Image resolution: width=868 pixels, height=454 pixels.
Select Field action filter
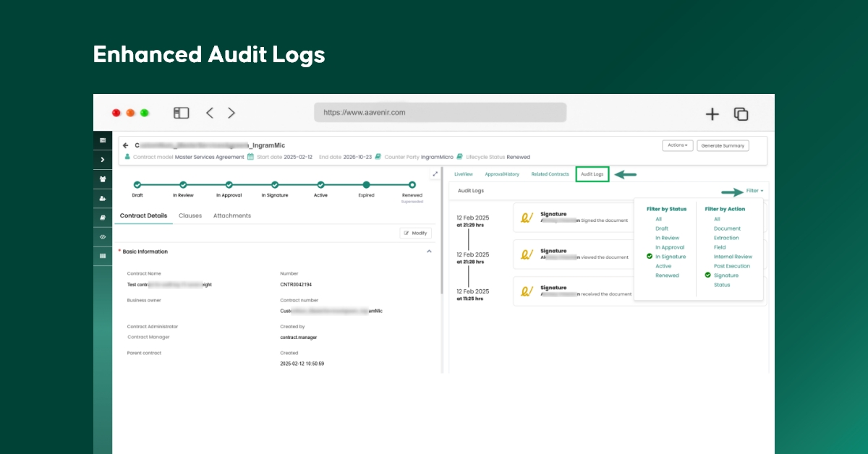720,247
